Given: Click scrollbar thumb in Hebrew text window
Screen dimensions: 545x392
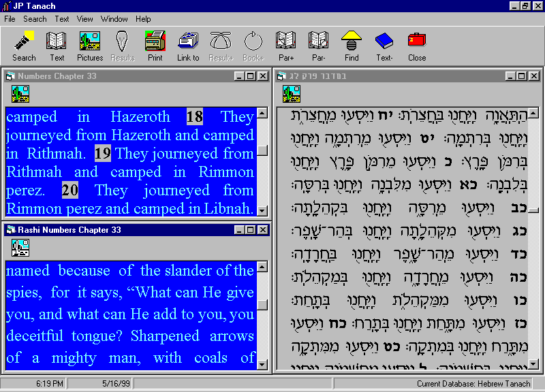Looking at the screenshot, I should (x=533, y=210).
